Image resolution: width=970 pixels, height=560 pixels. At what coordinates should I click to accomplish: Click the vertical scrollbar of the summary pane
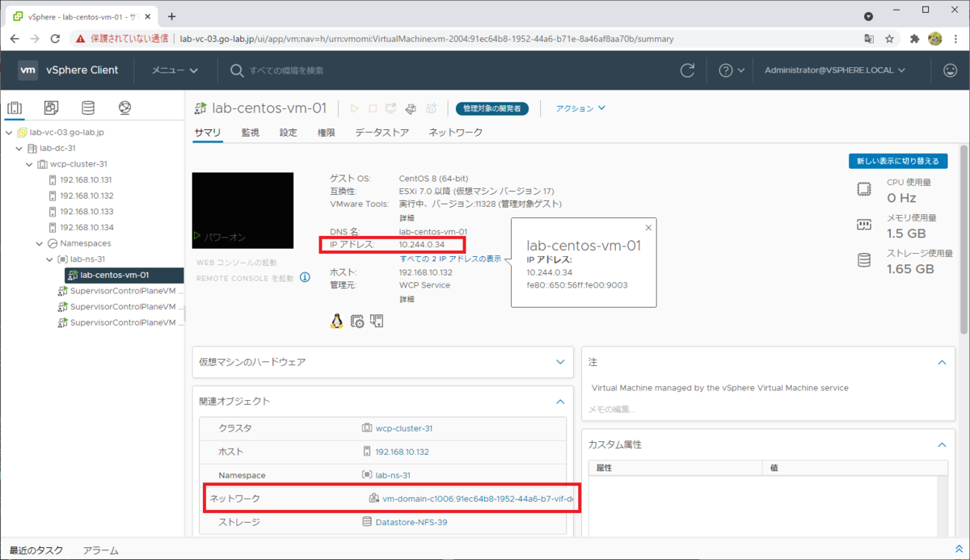pos(964,239)
